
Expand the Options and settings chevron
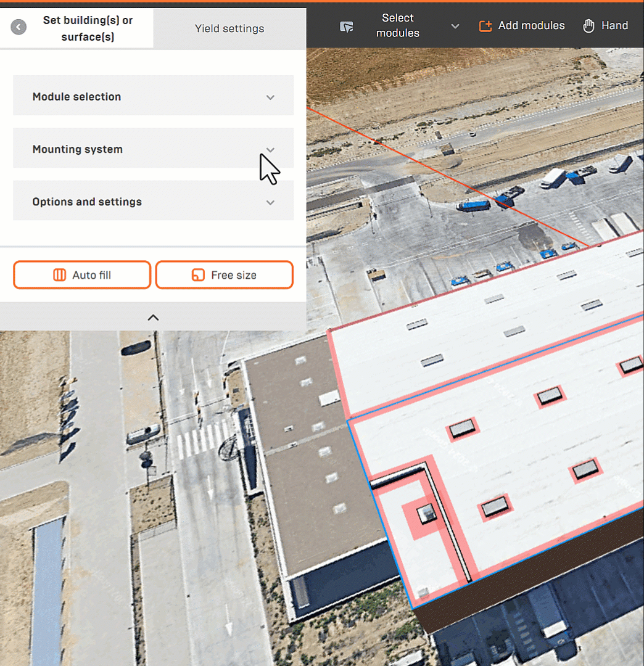pyautogui.click(x=270, y=202)
